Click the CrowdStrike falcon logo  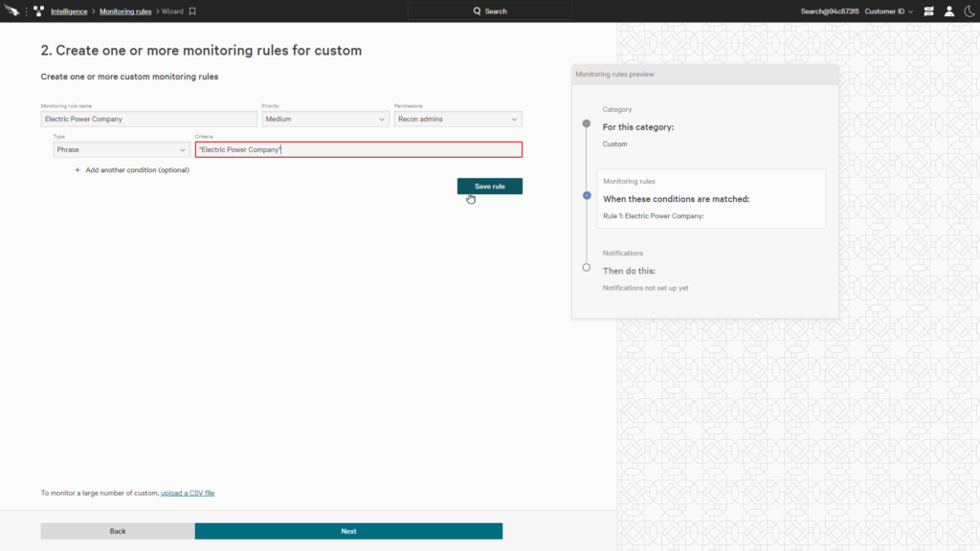[11, 11]
